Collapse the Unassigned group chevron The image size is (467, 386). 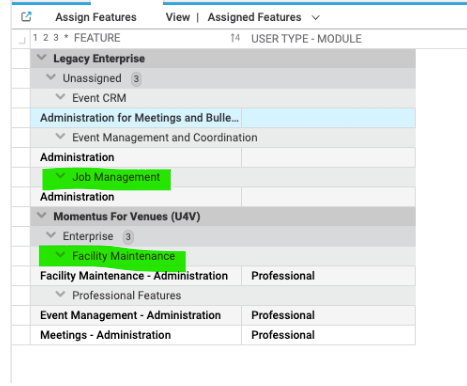pyautogui.click(x=51, y=77)
